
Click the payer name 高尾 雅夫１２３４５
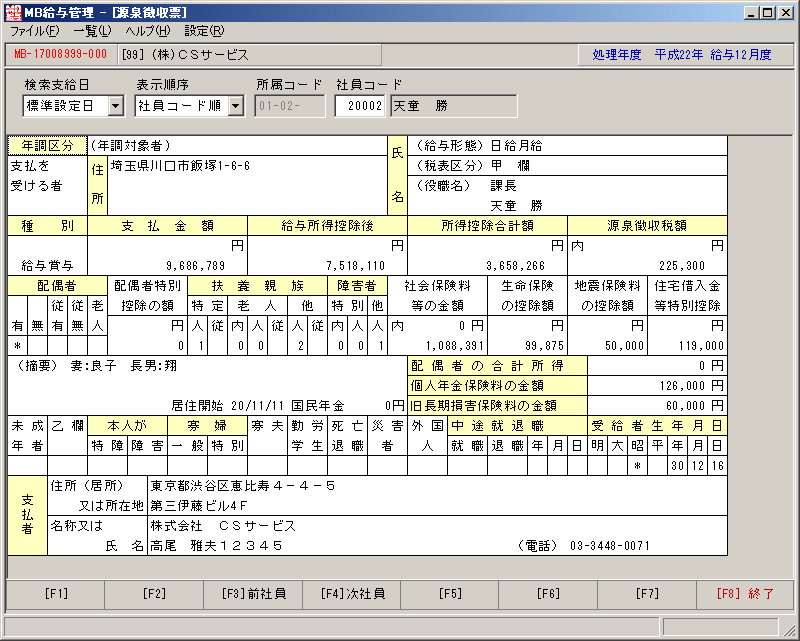pyautogui.click(x=216, y=546)
